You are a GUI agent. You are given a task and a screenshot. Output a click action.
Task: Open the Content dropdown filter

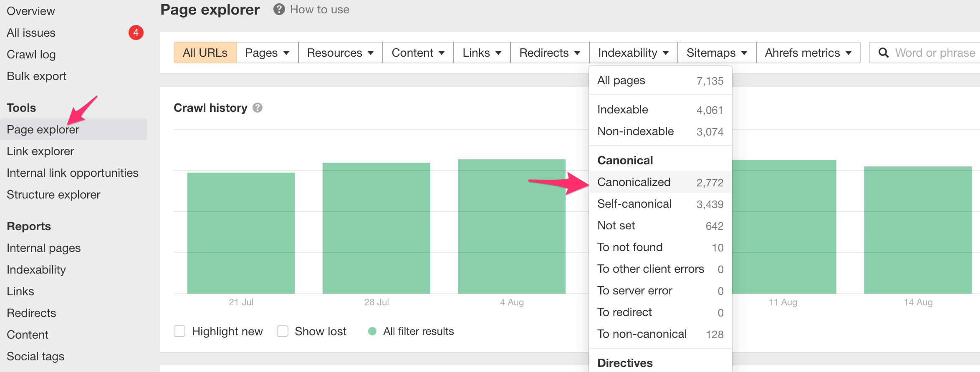pos(418,53)
